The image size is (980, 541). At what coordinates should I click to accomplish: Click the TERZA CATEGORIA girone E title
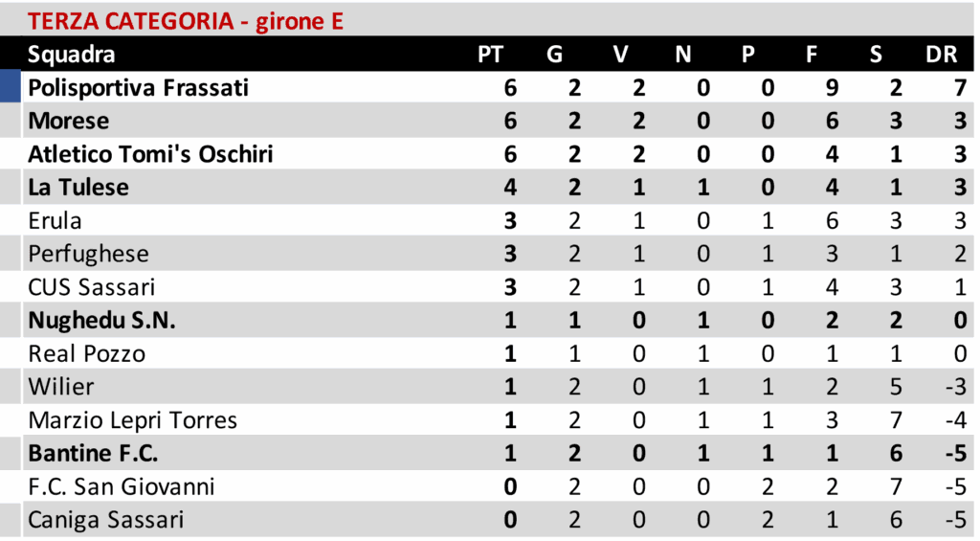click(x=186, y=21)
